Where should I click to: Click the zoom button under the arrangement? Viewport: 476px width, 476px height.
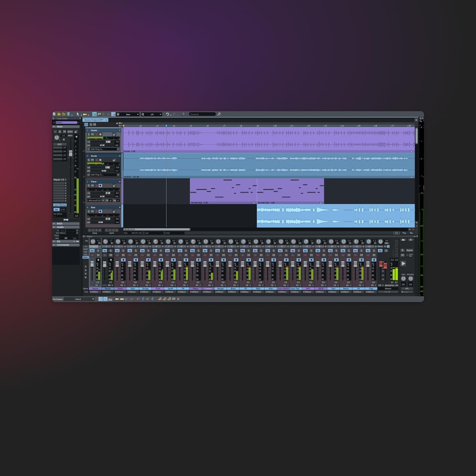[112, 230]
